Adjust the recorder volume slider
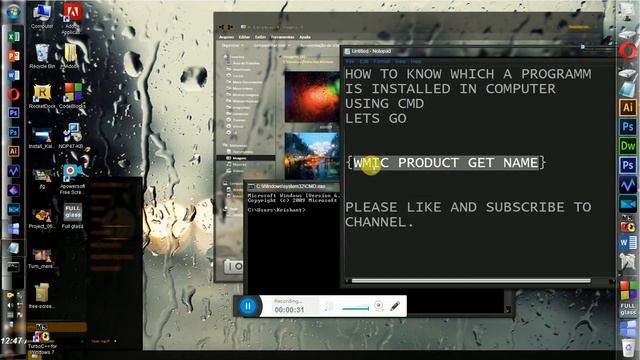This screenshot has height=360, width=640. click(355, 309)
